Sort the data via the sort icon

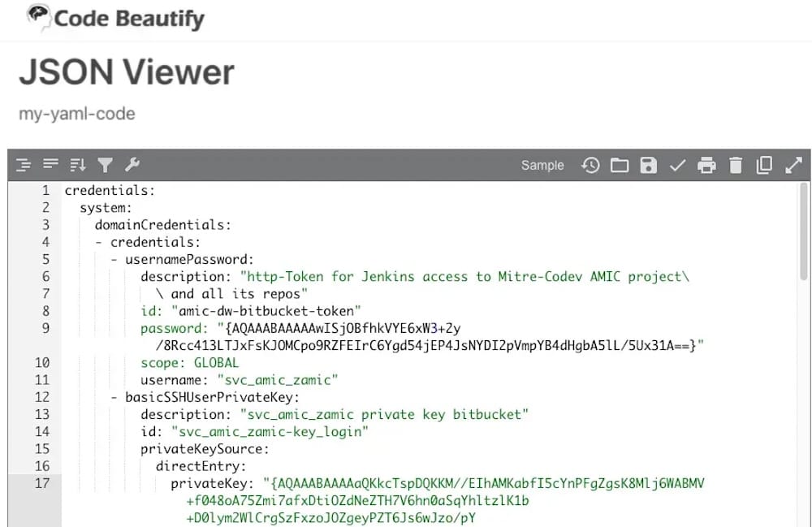(78, 165)
